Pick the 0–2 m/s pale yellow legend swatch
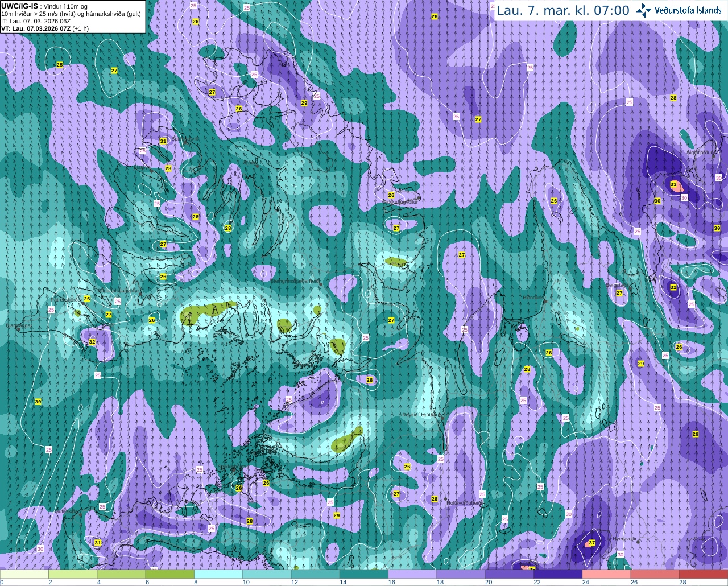The image size is (728, 586). [24, 574]
